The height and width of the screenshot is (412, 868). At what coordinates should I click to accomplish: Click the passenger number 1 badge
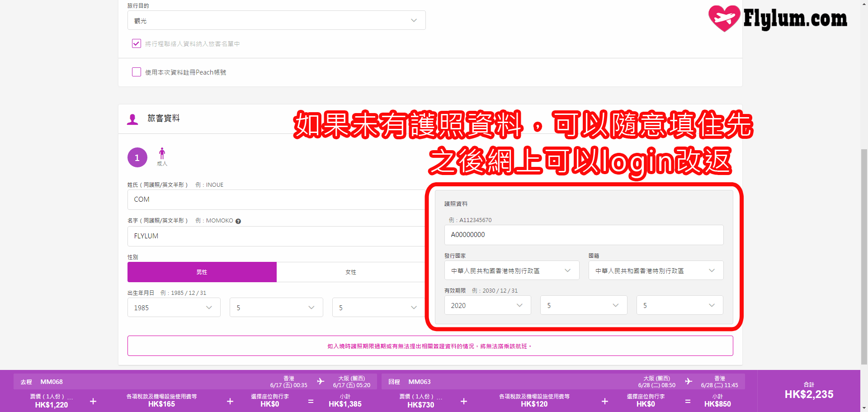pyautogui.click(x=137, y=157)
